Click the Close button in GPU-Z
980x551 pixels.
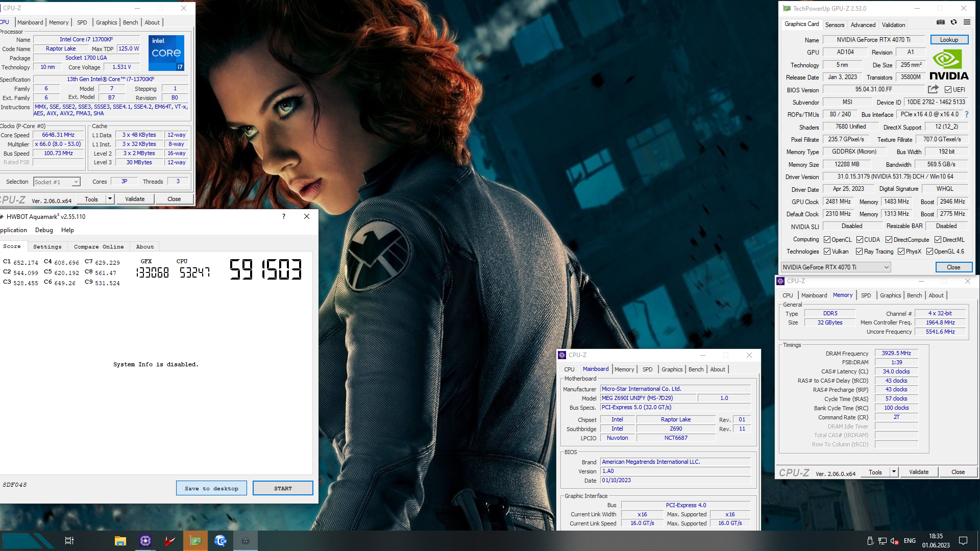click(x=953, y=267)
